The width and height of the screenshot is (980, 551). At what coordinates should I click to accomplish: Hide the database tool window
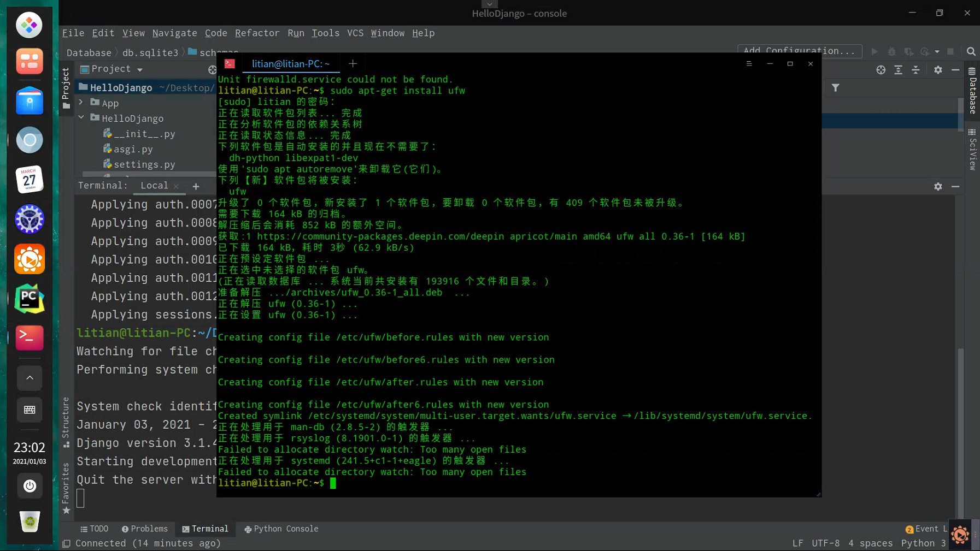[x=955, y=70]
